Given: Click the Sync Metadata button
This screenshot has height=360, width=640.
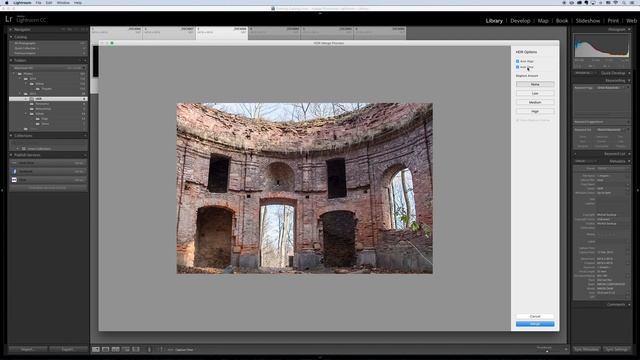Looking at the screenshot, I should pos(587,349).
